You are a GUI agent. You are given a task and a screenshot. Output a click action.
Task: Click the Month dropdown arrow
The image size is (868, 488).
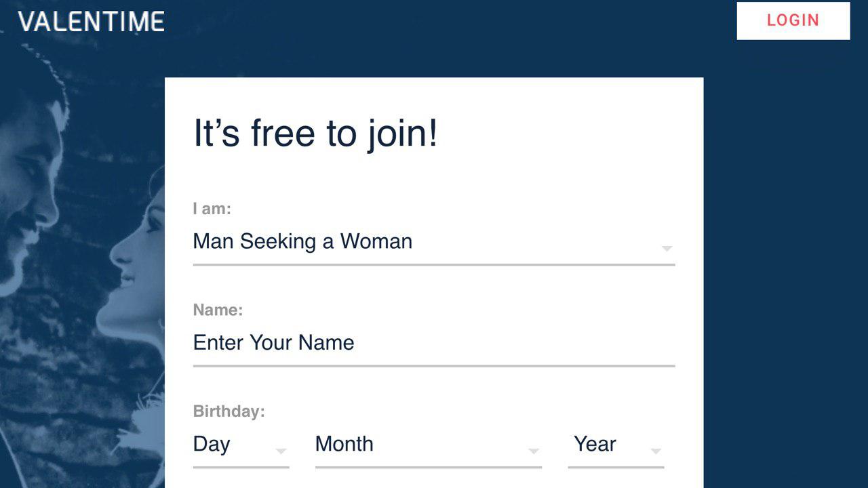(x=535, y=450)
